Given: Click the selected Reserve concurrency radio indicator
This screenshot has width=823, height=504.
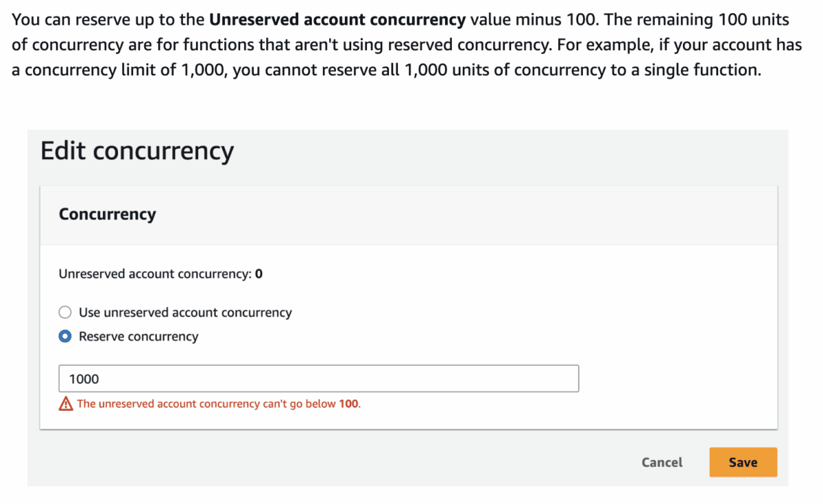Looking at the screenshot, I should pyautogui.click(x=64, y=336).
